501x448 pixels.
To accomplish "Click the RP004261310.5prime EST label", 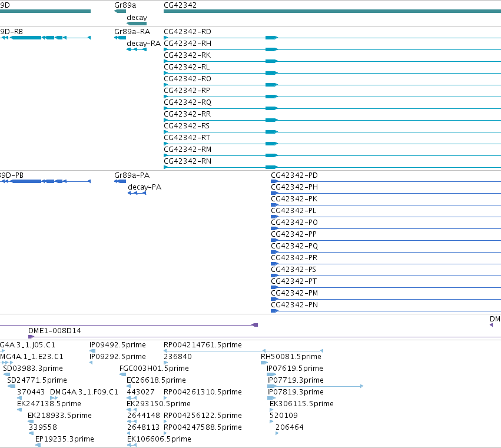I will [x=203, y=393].
